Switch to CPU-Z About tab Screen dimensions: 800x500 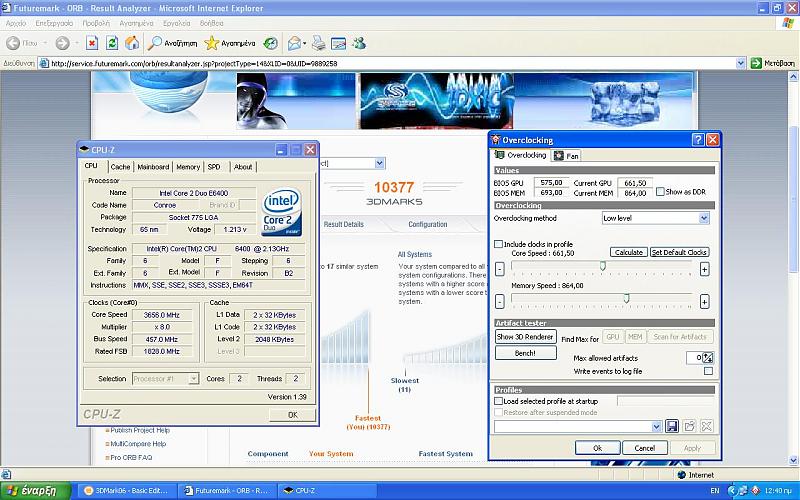tap(243, 167)
